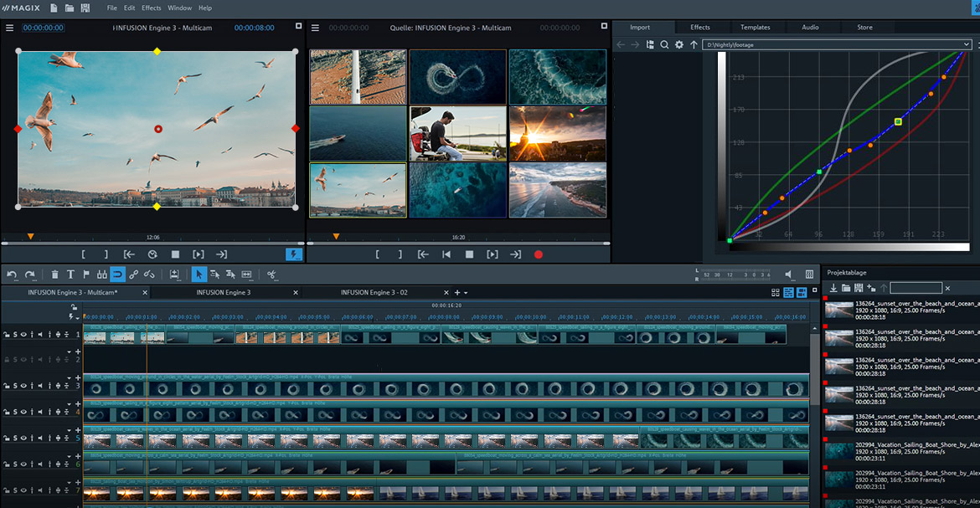Expand track 4 header options arrow
This screenshot has width=980, height=508.
70,405
